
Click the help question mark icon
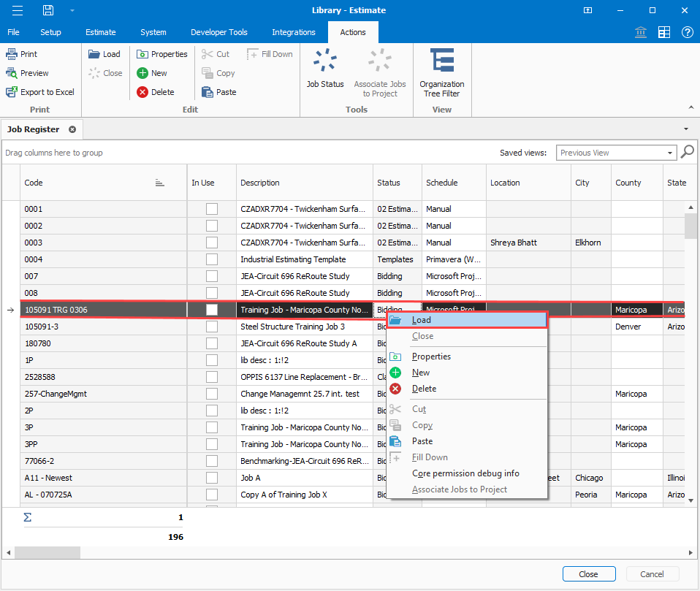click(x=687, y=32)
